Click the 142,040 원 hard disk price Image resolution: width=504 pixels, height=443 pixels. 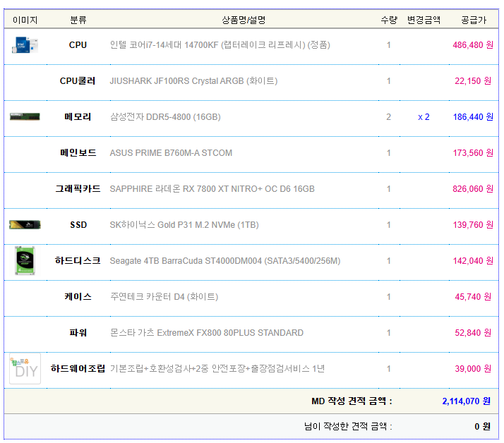[x=473, y=261]
